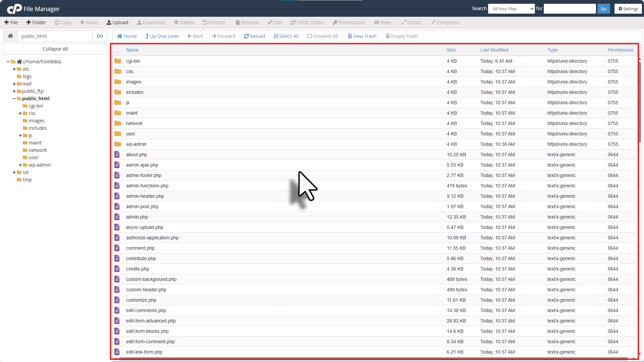Image resolution: width=644 pixels, height=362 pixels.
Task: Click the public_html path input field
Action: click(x=55, y=36)
